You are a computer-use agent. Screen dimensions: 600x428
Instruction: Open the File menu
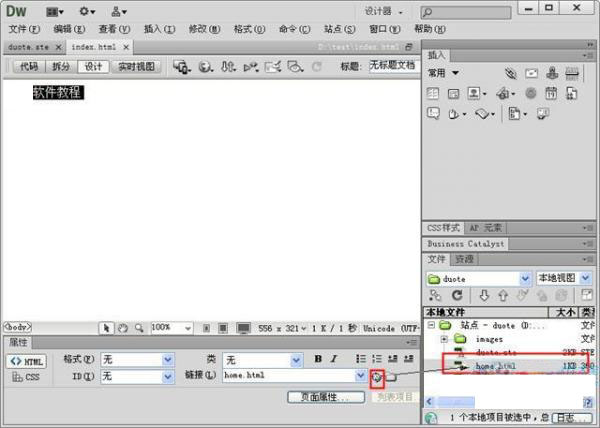point(24,29)
